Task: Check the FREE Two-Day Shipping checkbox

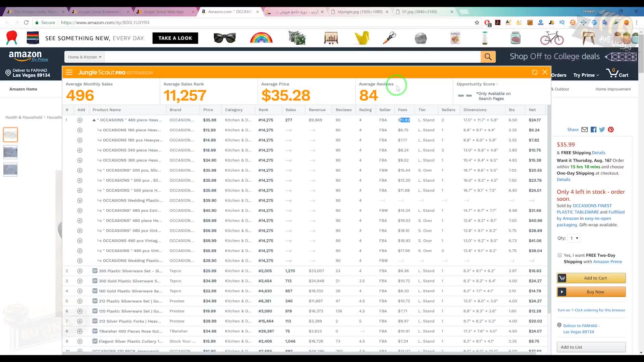Action: coord(559,255)
